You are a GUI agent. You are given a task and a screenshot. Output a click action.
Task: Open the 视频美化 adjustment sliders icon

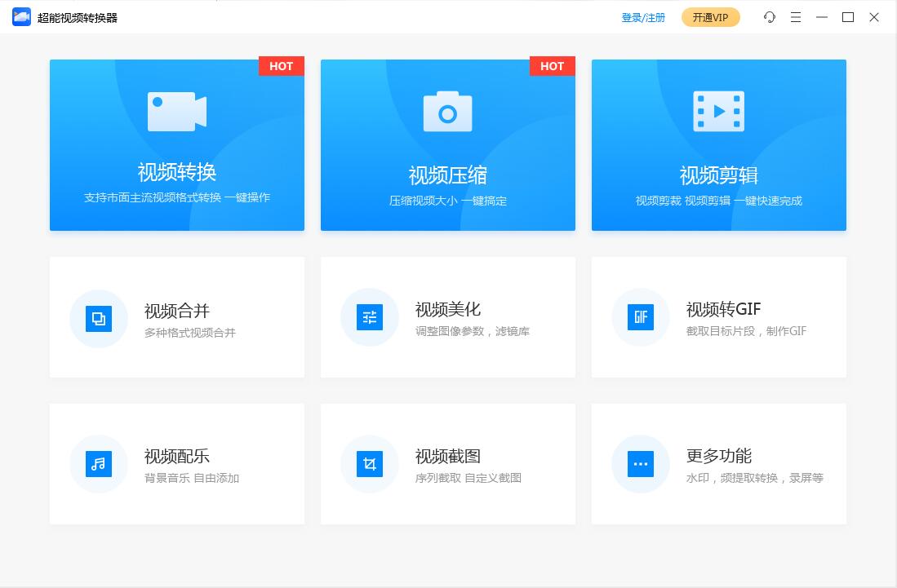370,317
